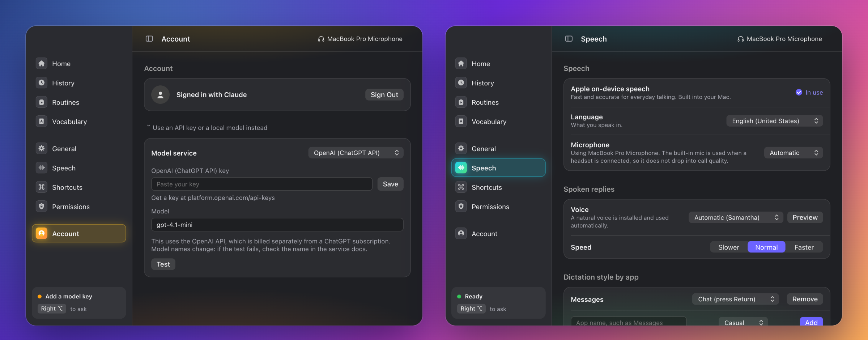Click General gear icon in Speech window sidebar
The image size is (868, 340).
(x=461, y=148)
